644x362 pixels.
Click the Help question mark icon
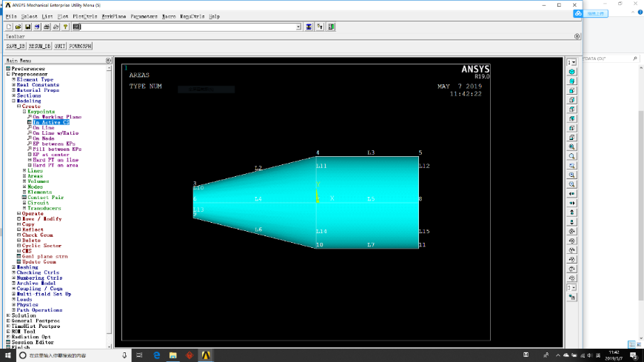[x=65, y=27]
